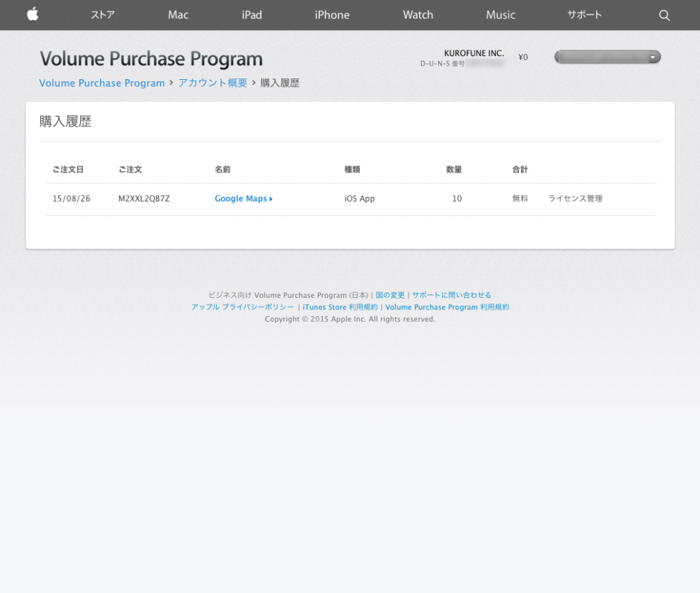700x593 pixels.
Task: Visit the ストア page
Action: (102, 14)
